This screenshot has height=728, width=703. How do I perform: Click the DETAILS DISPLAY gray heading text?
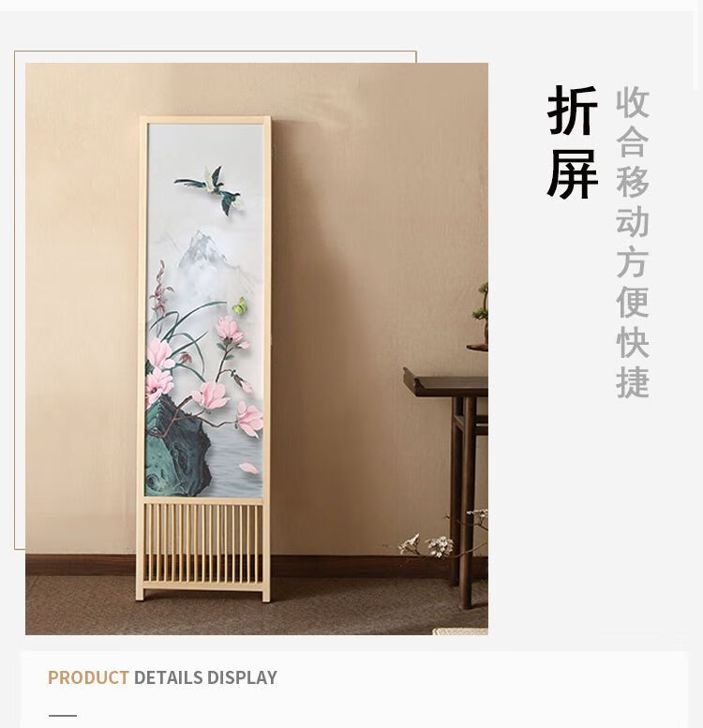click(x=205, y=677)
